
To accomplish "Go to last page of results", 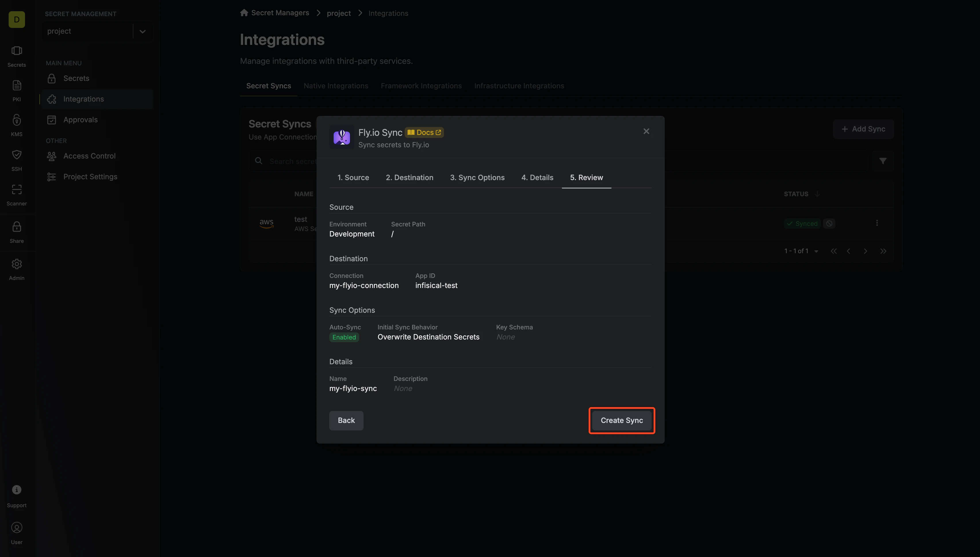I will [883, 251].
